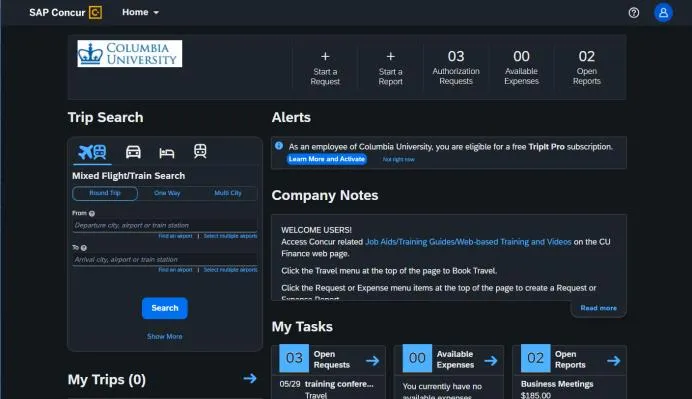Image resolution: width=692 pixels, height=399 pixels.
Task: Click the plus icon for Start a Report
Action: click(x=391, y=56)
